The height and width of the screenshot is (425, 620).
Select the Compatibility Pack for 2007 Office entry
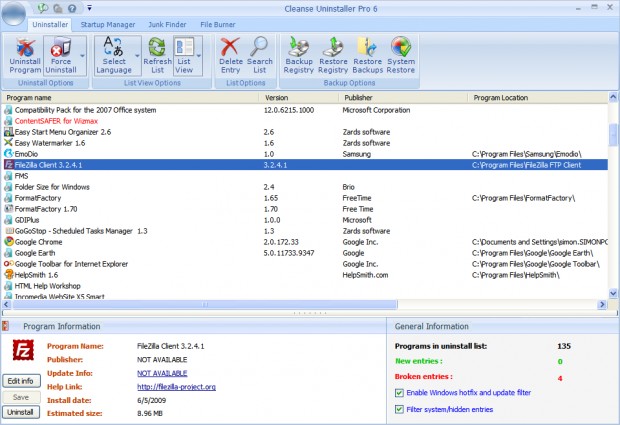pyautogui.click(x=85, y=110)
